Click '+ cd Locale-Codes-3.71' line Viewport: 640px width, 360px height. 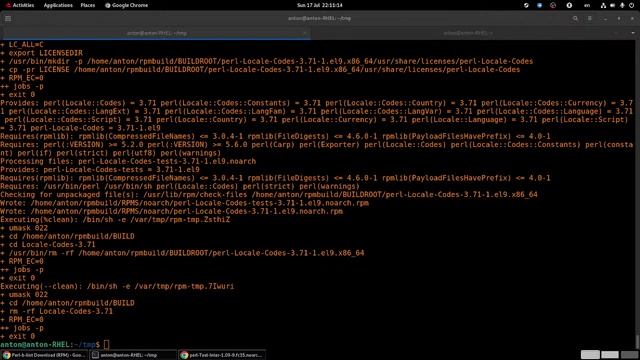coord(48,244)
